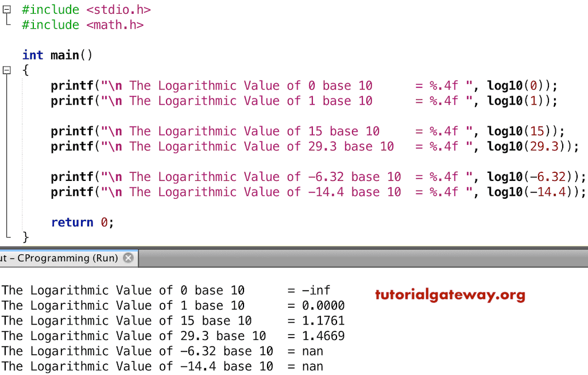The image size is (588, 375).
Task: Click the return 0 statement
Action: (79, 222)
